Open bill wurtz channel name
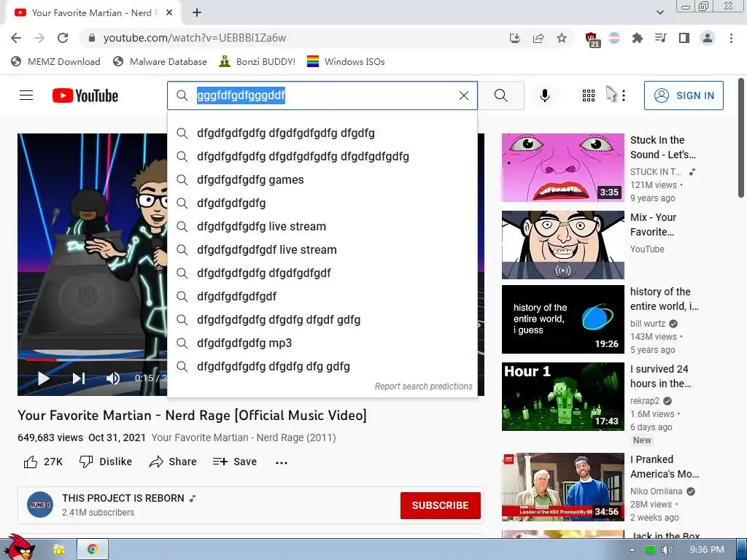 click(x=648, y=324)
